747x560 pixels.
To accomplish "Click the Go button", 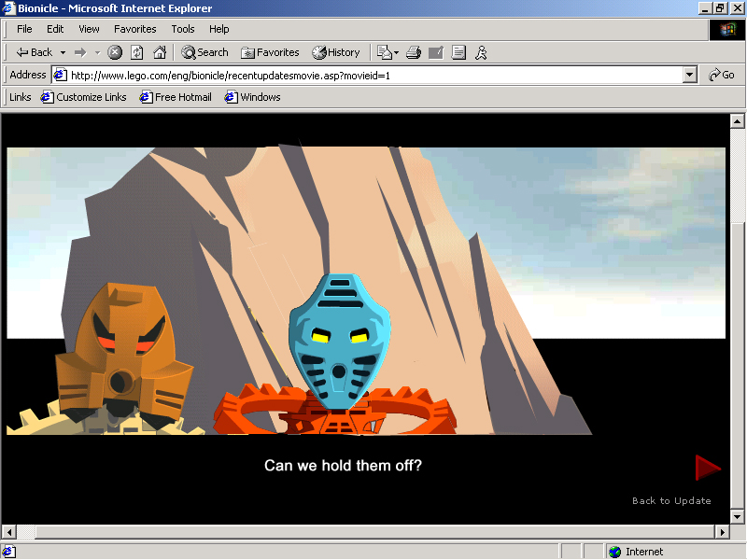I will 721,75.
